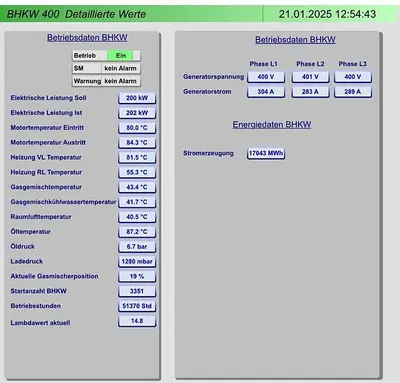Click the Stromerzeugung label
This screenshot has height=383, width=400.
point(208,153)
